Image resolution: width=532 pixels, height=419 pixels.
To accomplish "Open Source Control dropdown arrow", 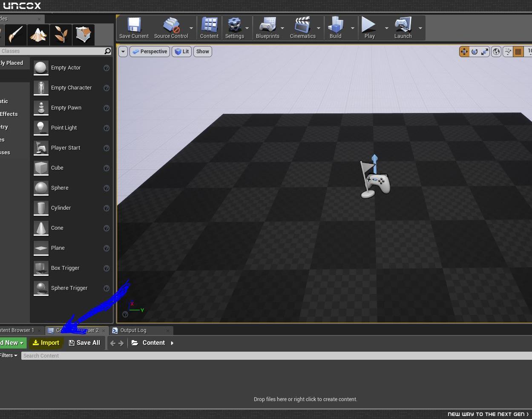I will (x=191, y=28).
